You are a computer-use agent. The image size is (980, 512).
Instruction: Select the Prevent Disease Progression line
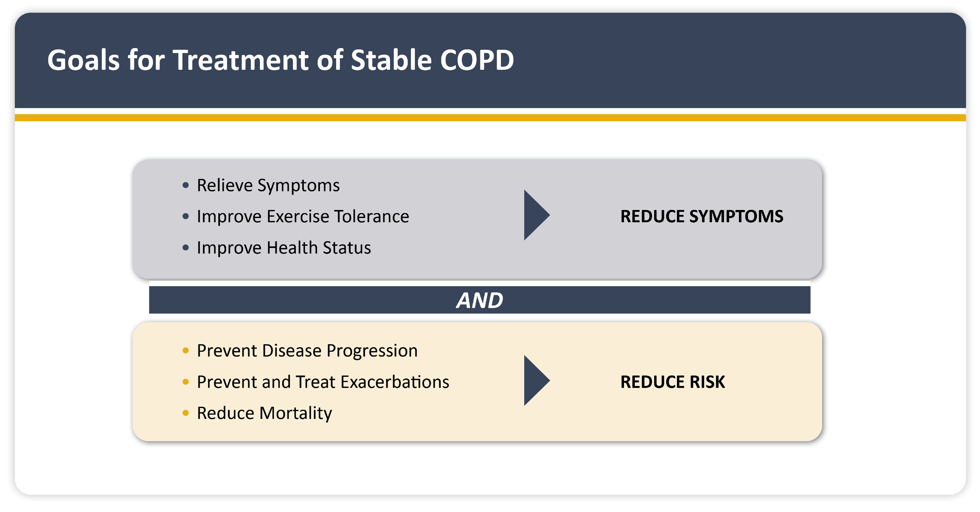pos(307,351)
